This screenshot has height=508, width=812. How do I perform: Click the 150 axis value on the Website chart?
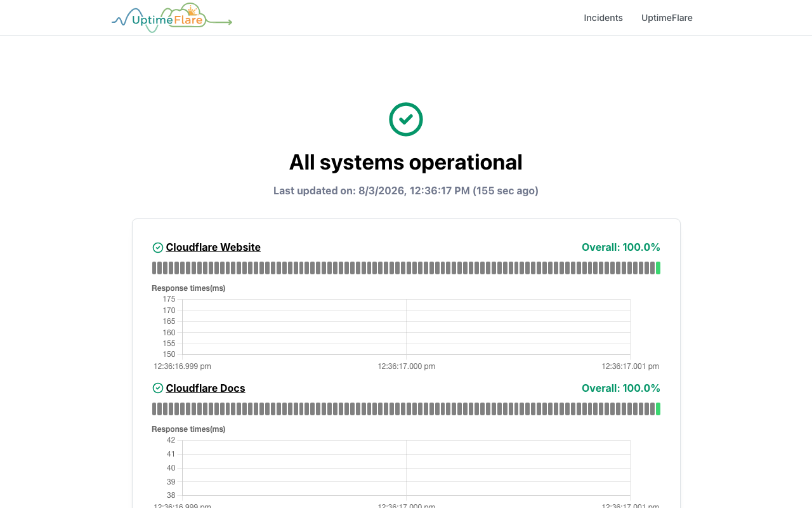(169, 354)
